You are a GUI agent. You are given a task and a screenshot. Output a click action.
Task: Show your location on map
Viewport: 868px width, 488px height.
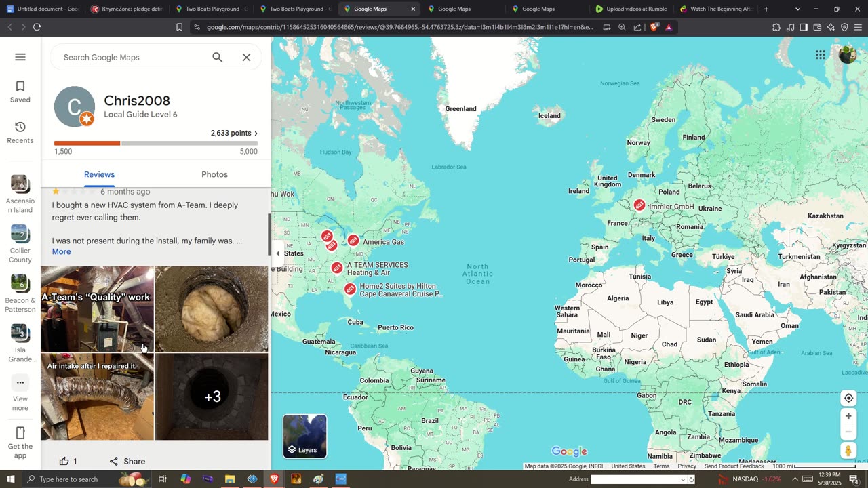click(x=848, y=398)
